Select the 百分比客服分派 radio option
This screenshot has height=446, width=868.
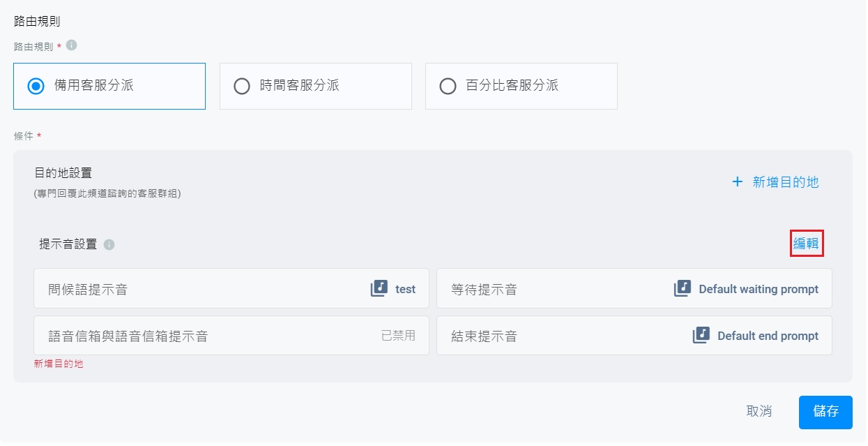pos(448,87)
